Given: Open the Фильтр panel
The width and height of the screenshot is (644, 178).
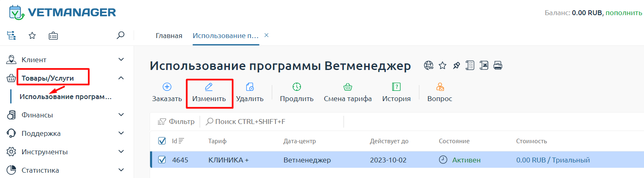Looking at the screenshot, I should coord(176,122).
